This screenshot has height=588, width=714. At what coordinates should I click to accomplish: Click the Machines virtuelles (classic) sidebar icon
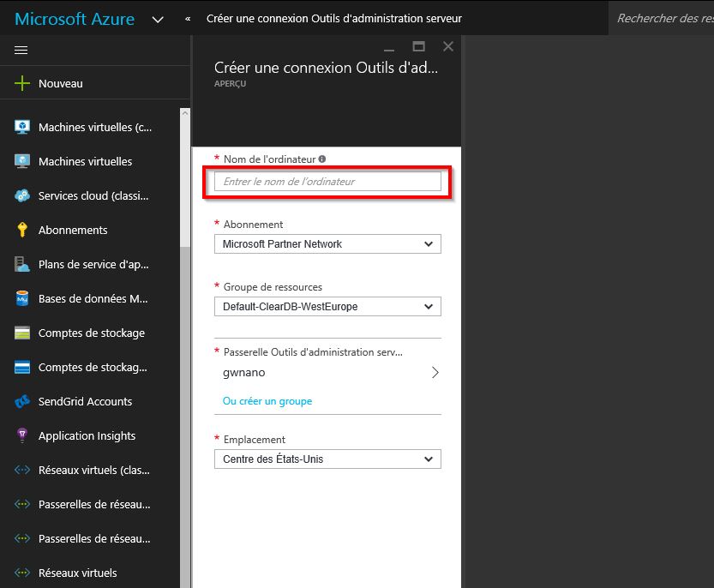(22, 127)
